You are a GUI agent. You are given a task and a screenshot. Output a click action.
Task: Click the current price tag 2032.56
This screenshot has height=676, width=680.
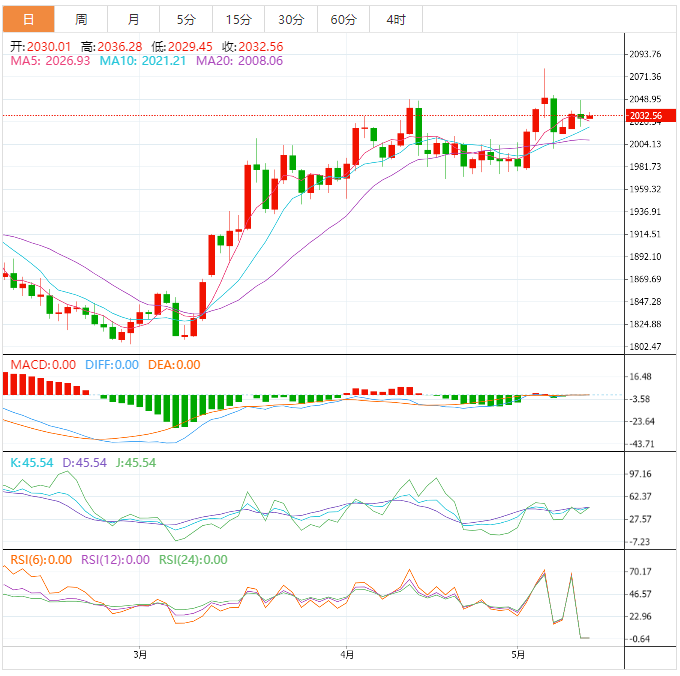click(643, 116)
